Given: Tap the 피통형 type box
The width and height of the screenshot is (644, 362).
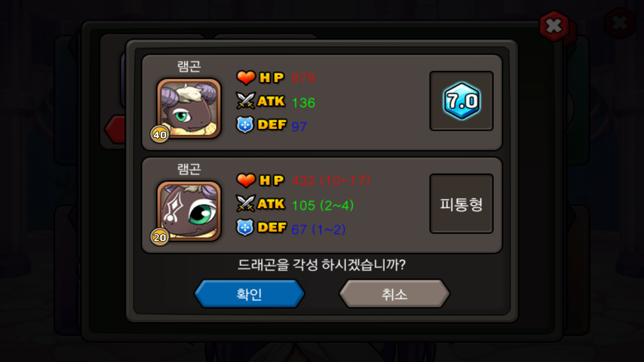Looking at the screenshot, I should coord(461,203).
